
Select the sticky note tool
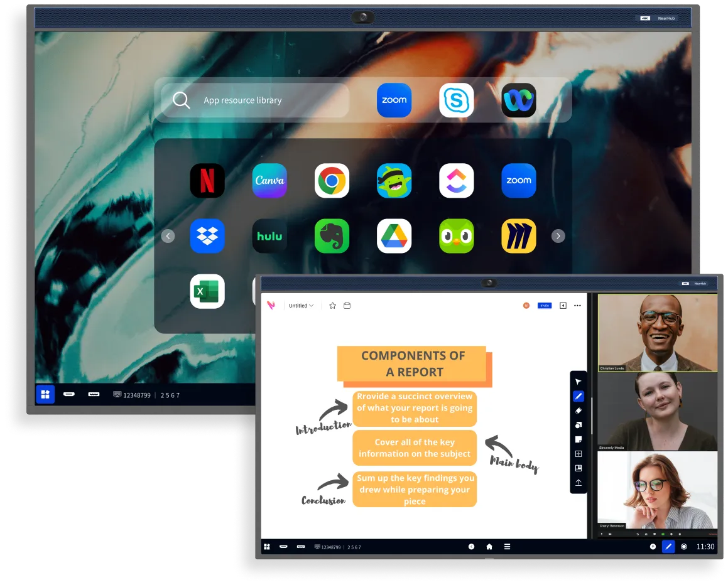[x=579, y=439]
